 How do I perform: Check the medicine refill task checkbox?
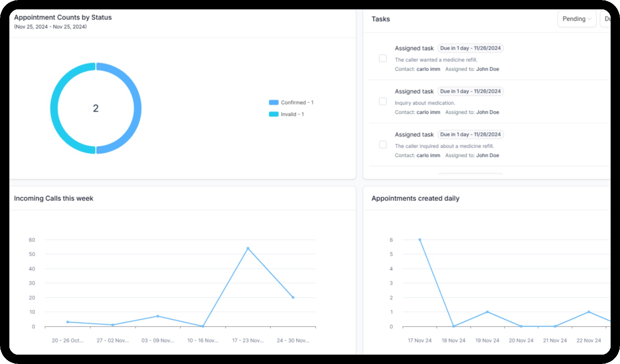tap(383, 58)
